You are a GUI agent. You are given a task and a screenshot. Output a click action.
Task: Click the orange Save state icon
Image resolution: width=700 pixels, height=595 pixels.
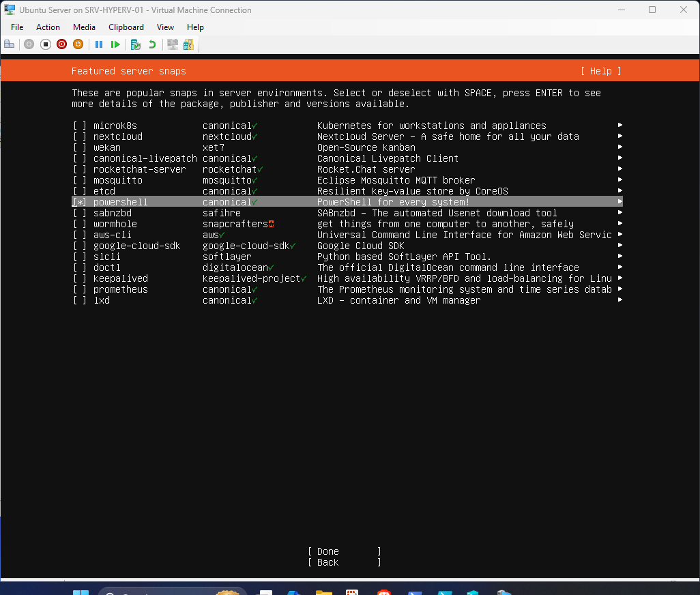(x=78, y=44)
